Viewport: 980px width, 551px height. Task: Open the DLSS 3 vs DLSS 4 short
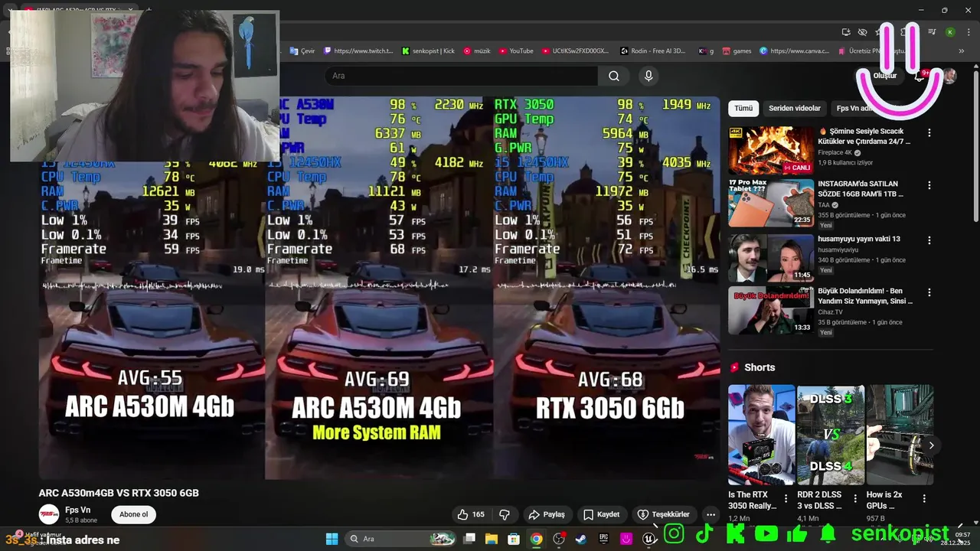click(x=831, y=435)
